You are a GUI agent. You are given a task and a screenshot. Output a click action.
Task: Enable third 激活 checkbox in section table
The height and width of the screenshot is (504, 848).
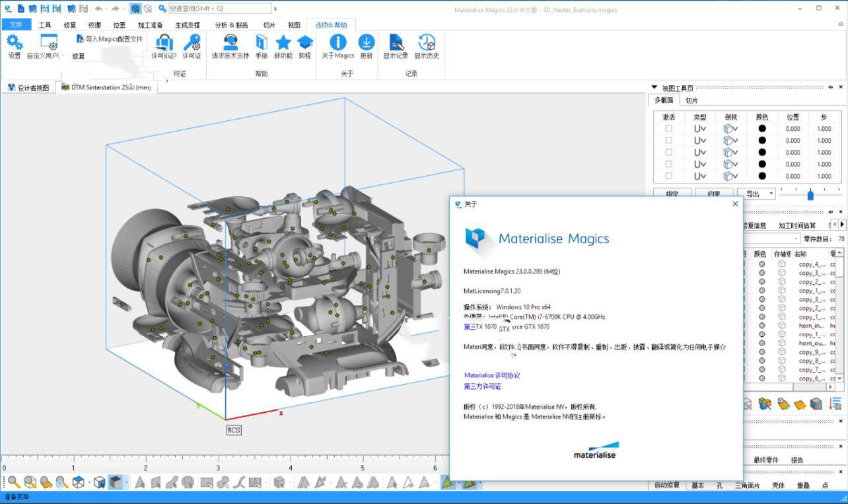(668, 153)
